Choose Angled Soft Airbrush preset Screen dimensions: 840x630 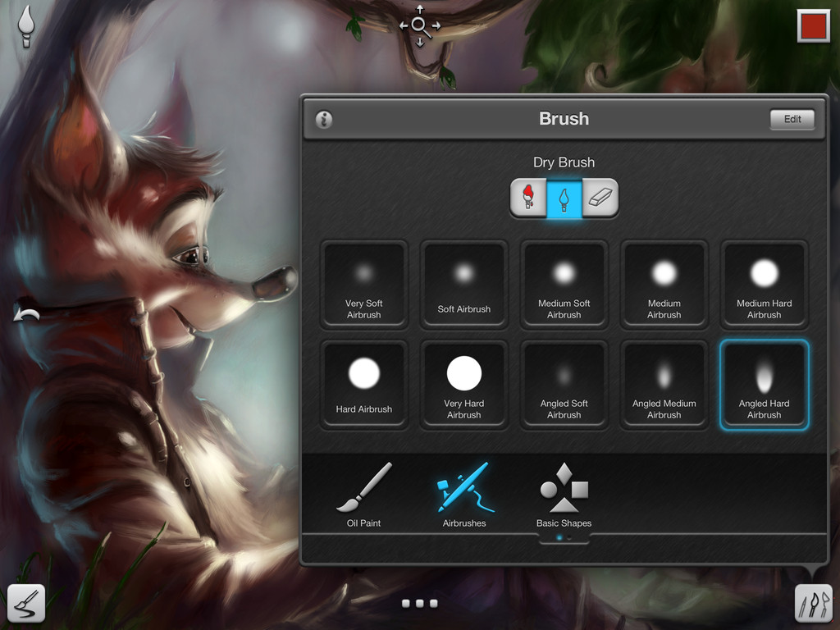tap(564, 385)
